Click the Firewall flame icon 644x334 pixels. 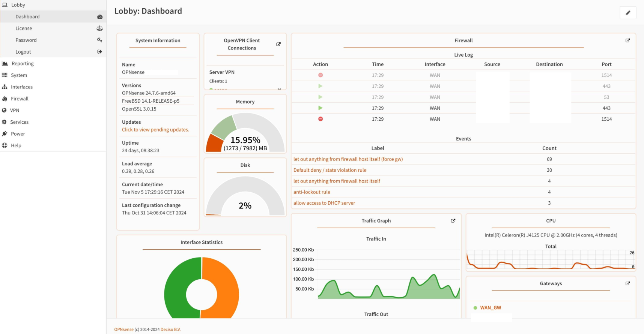click(5, 99)
